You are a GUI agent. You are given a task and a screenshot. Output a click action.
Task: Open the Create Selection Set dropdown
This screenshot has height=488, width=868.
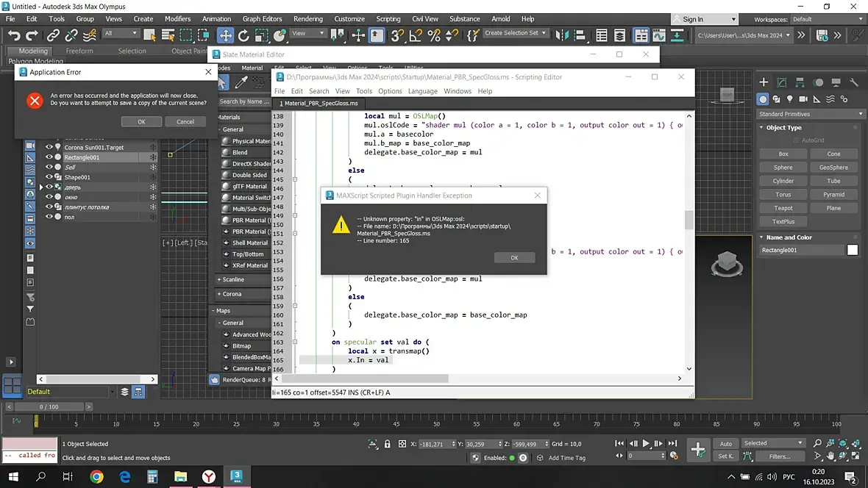515,33
